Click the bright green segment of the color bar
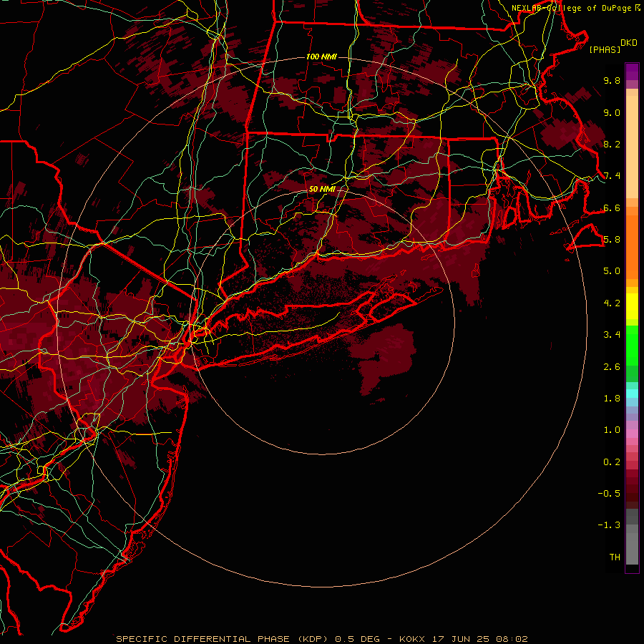The height and width of the screenshot is (644, 644). pyautogui.click(x=632, y=346)
